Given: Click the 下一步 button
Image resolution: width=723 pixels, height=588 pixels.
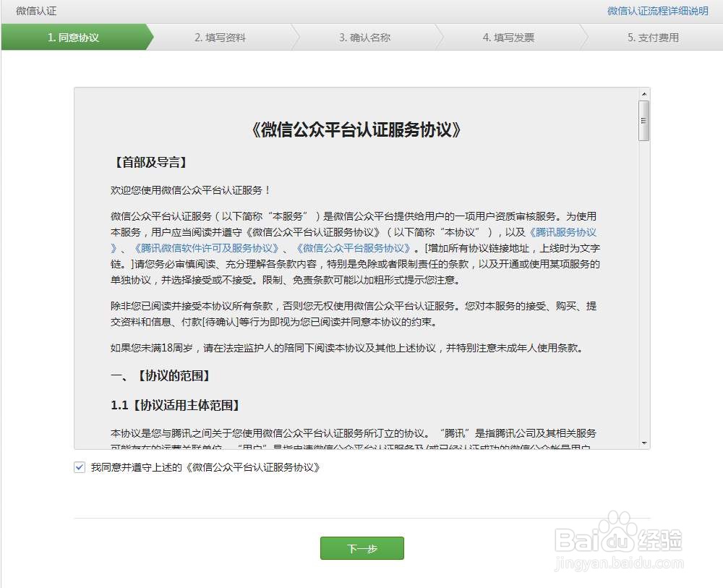Looking at the screenshot, I should [x=361, y=548].
